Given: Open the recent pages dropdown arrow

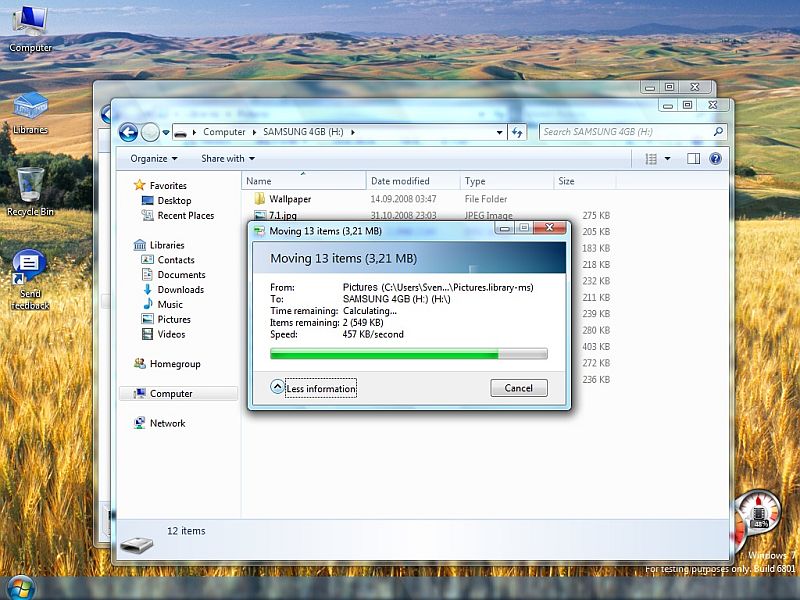Looking at the screenshot, I should click(166, 132).
